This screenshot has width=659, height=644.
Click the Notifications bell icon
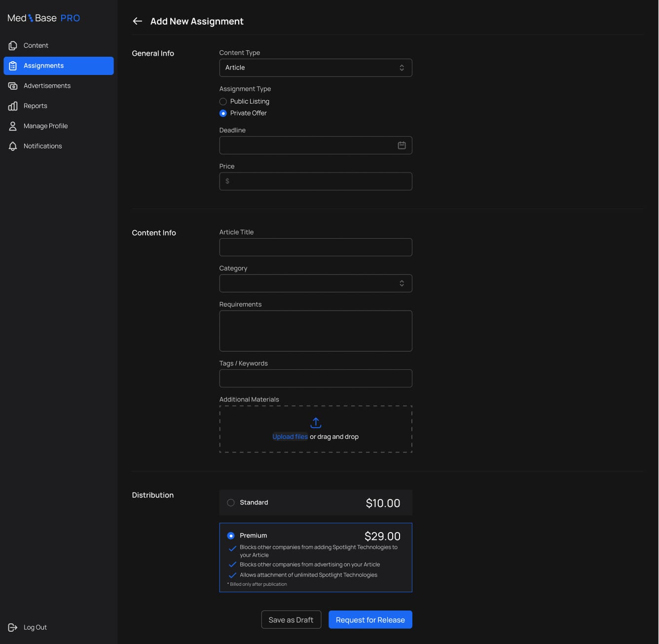[x=13, y=146]
